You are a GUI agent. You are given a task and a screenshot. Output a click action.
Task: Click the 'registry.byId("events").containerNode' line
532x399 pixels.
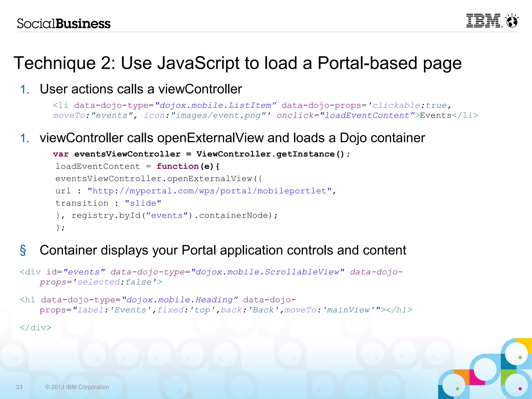tap(167, 215)
